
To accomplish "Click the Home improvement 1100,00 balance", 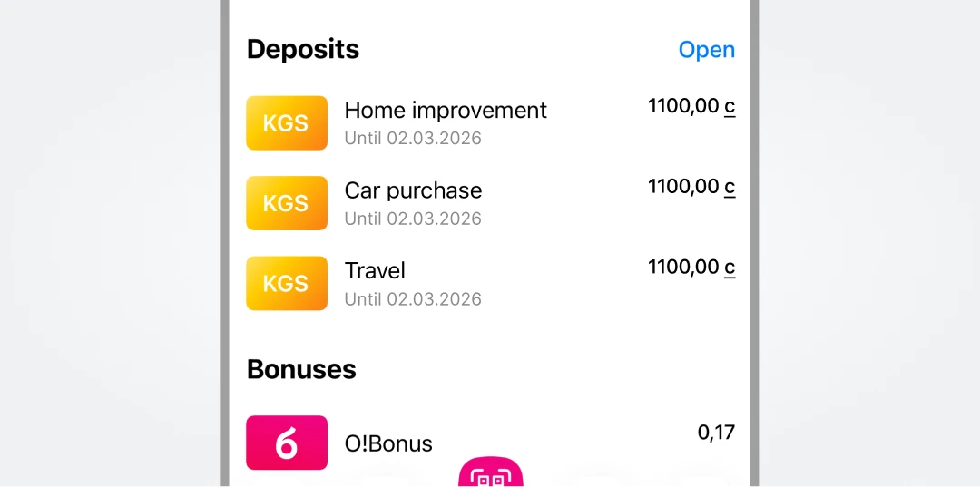I will (x=682, y=107).
